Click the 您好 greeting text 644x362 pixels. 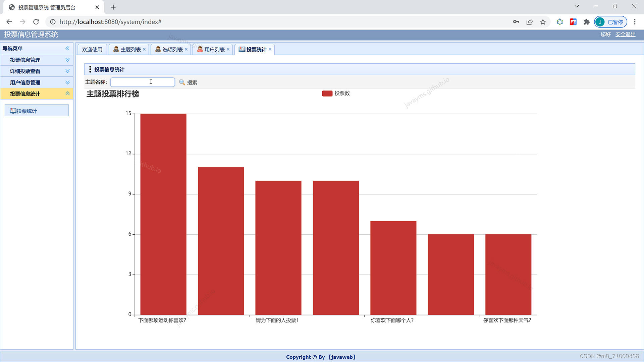click(x=605, y=35)
